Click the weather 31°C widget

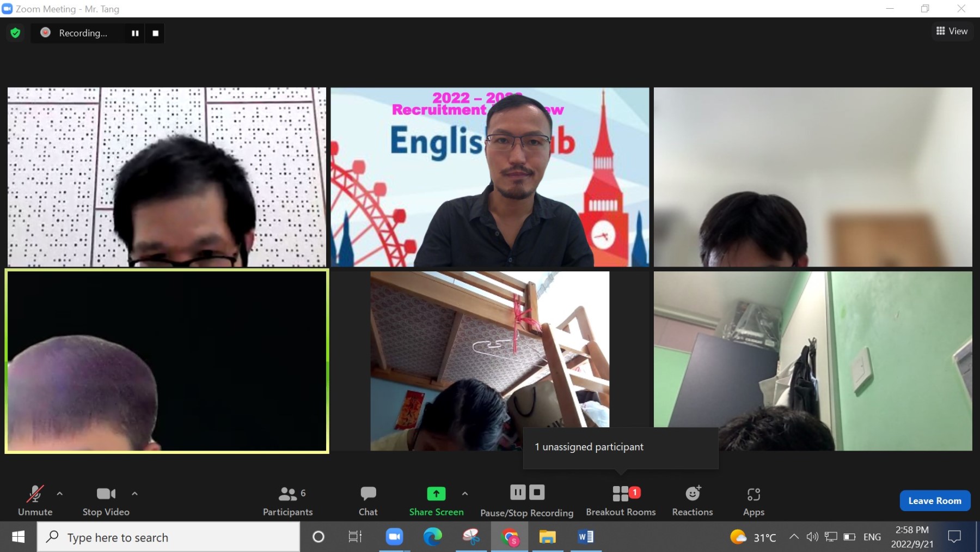pos(753,537)
